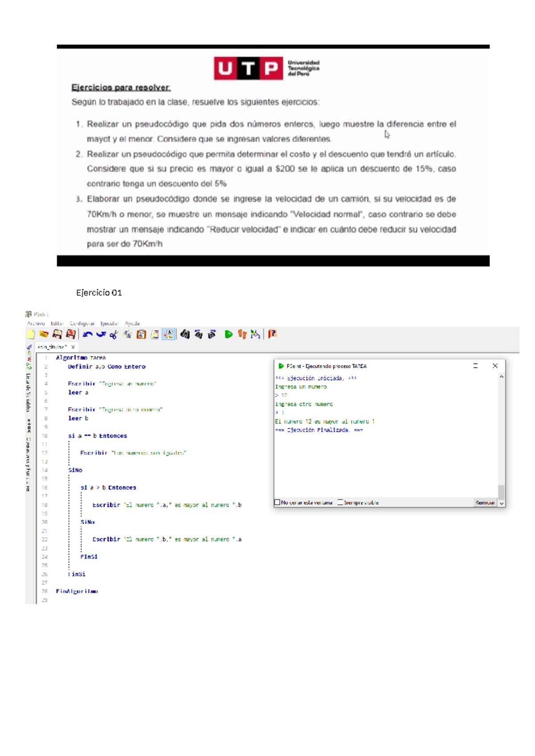Click scroll-down arrow in execution window
Screen dimensions: 535x756
tap(502, 503)
